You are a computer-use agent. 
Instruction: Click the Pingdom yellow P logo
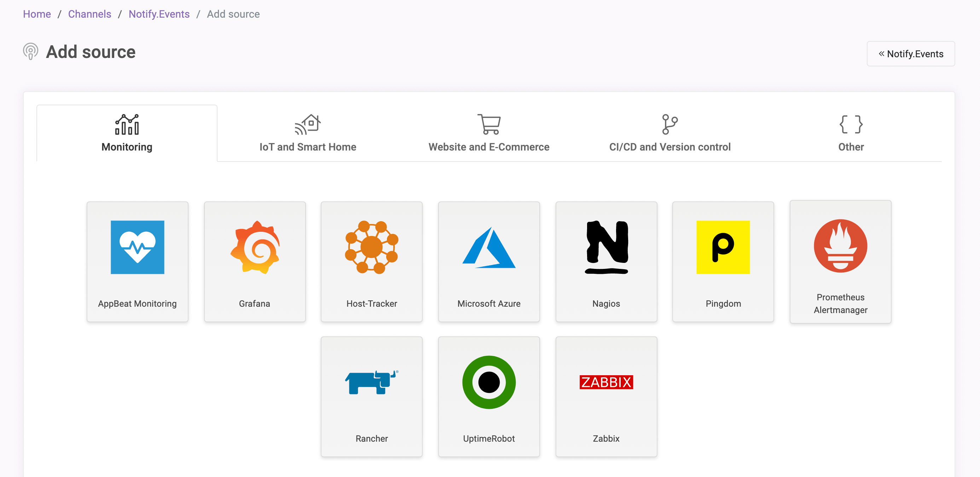point(723,247)
